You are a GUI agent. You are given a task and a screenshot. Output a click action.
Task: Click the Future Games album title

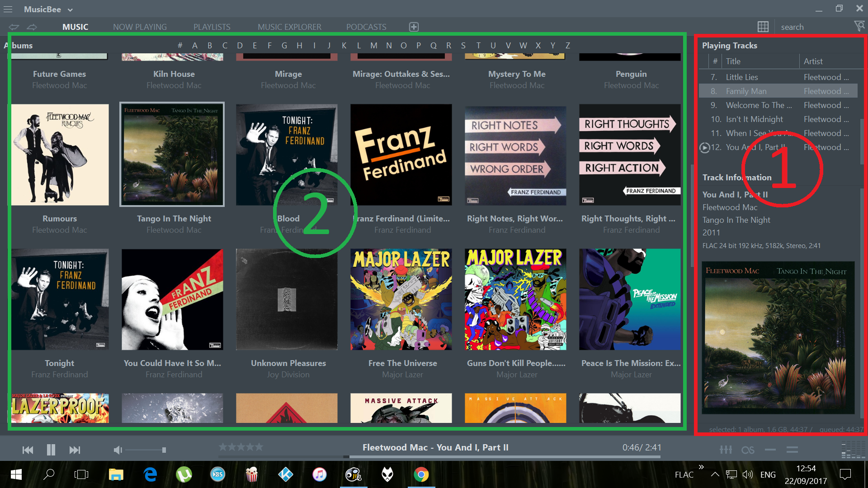[59, 74]
